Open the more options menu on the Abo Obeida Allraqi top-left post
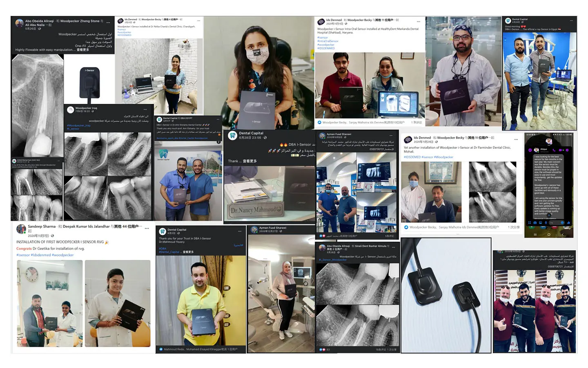The height and width of the screenshot is (368, 588). point(108,22)
